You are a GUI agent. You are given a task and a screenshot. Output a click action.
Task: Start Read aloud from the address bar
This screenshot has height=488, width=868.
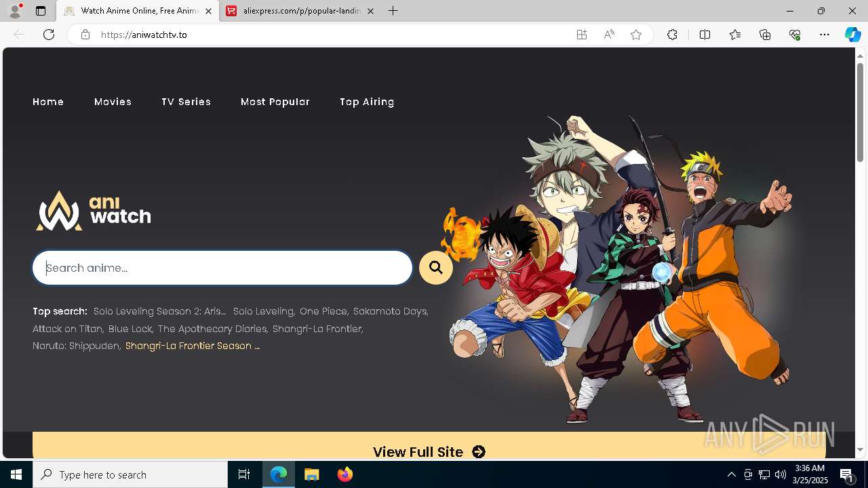[609, 35]
